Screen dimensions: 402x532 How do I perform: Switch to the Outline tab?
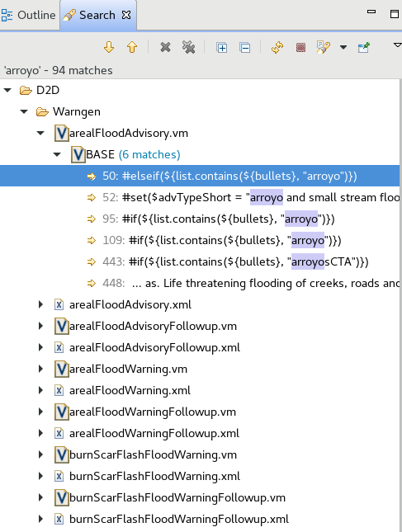tap(29, 16)
